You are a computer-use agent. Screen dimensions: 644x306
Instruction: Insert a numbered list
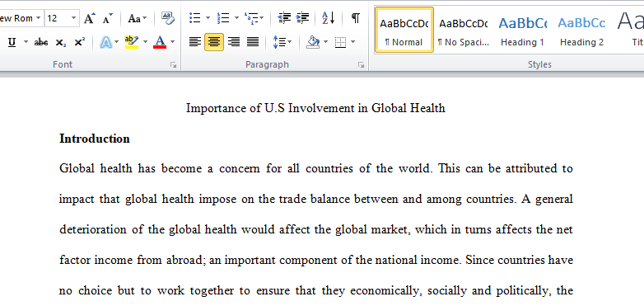pos(223,18)
